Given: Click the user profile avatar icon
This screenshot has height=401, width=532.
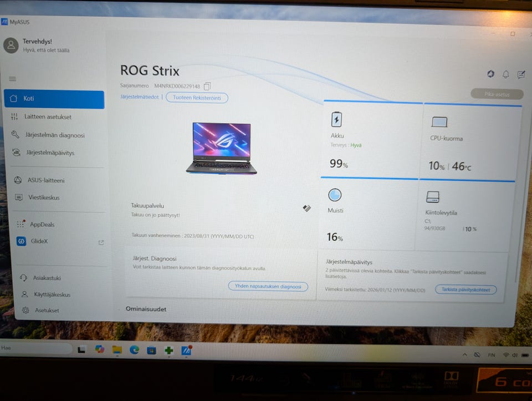Looking at the screenshot, I should [x=11, y=45].
